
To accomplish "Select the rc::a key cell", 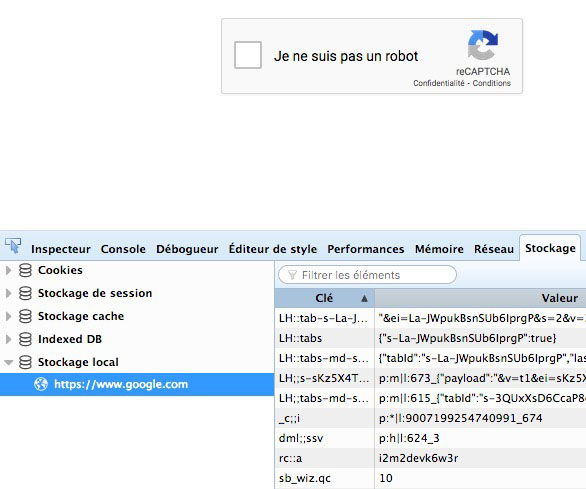I will [x=324, y=458].
